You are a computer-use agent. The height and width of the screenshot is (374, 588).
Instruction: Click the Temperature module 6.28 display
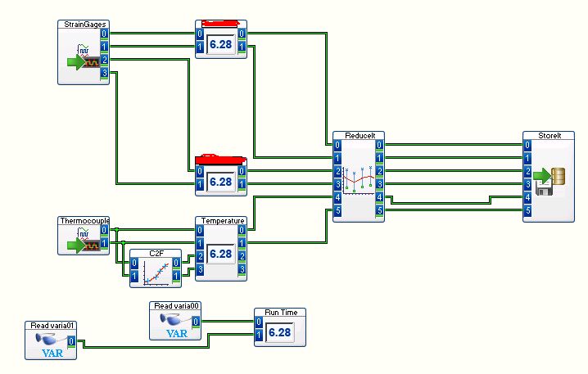pyautogui.click(x=220, y=254)
